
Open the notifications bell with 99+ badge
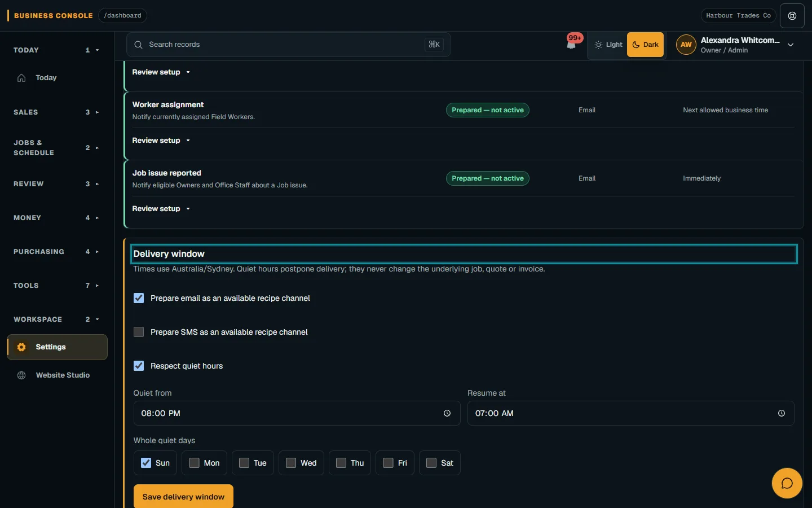[x=572, y=44]
